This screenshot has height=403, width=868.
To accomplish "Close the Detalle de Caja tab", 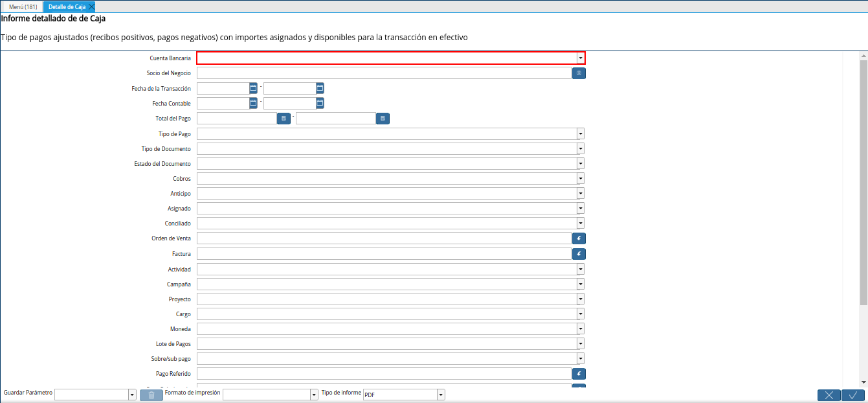I will point(91,6).
